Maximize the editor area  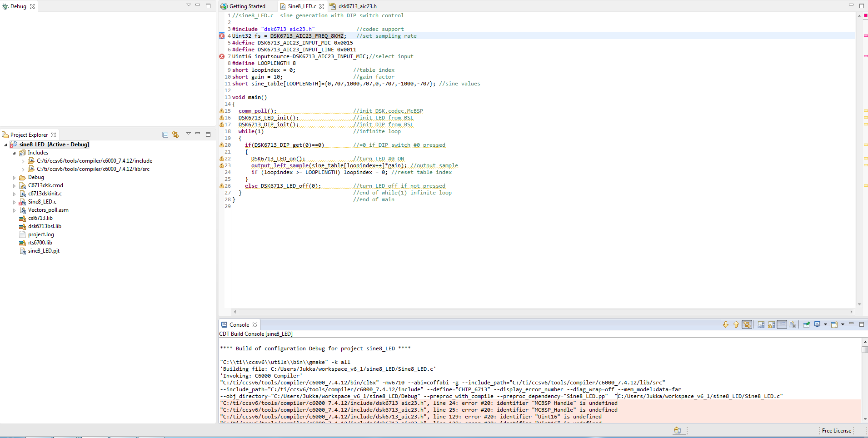click(861, 5)
